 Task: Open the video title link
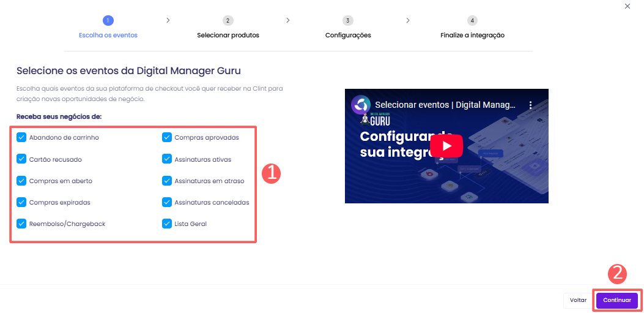(445, 105)
